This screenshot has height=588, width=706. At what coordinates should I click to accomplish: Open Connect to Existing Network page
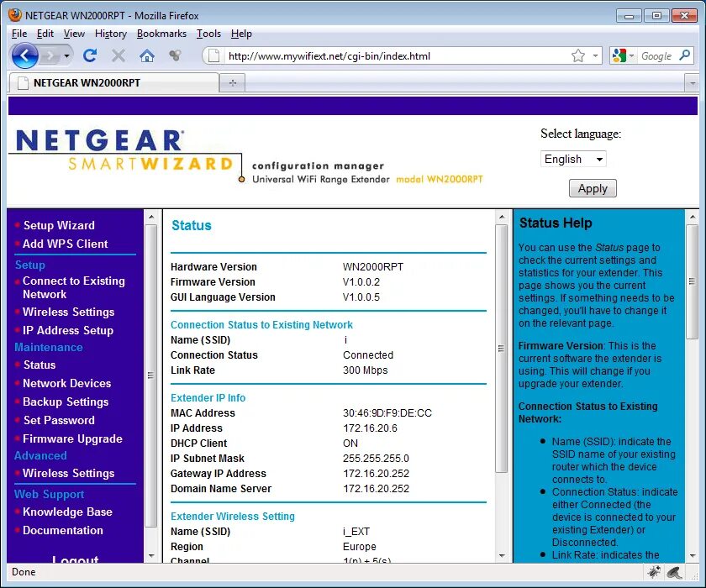(74, 287)
